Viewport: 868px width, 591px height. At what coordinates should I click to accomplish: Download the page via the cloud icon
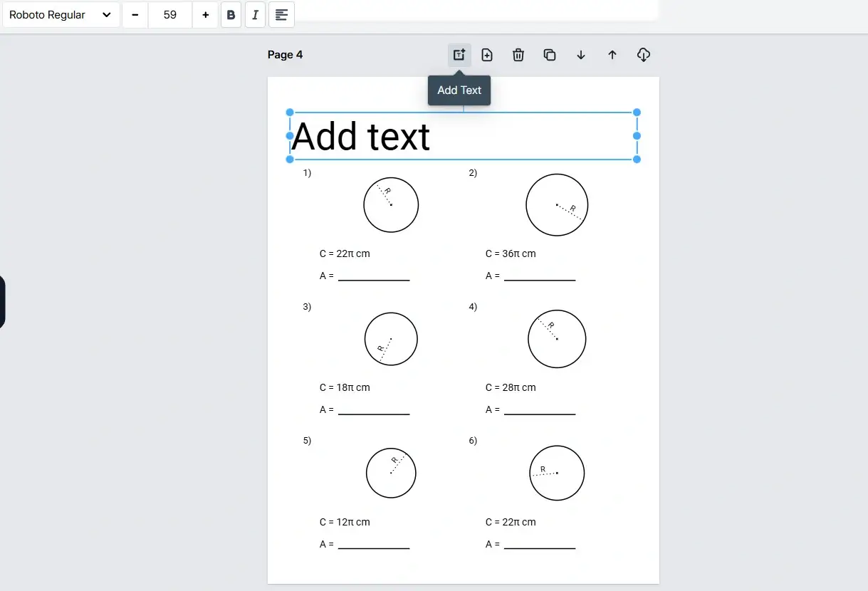tap(644, 55)
